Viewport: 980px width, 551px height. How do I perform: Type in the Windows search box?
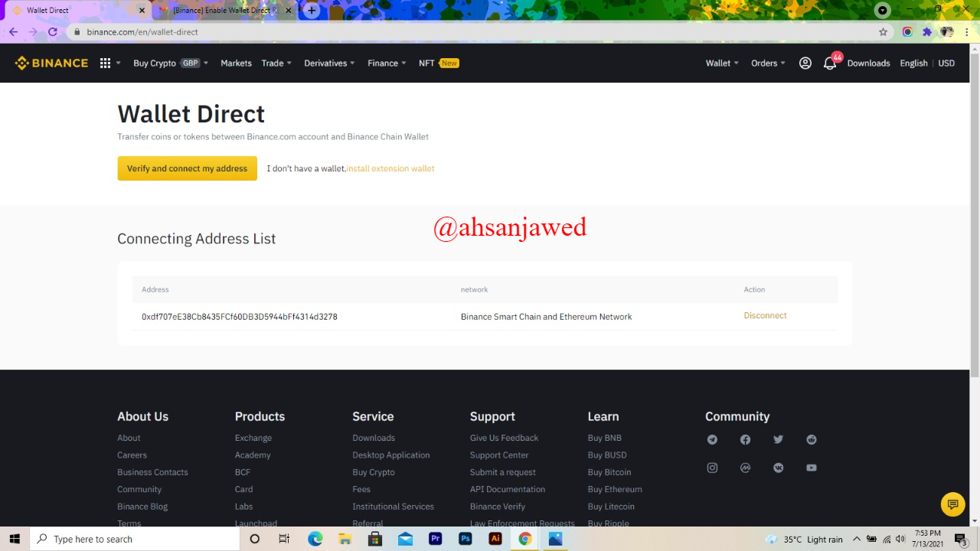click(135, 539)
